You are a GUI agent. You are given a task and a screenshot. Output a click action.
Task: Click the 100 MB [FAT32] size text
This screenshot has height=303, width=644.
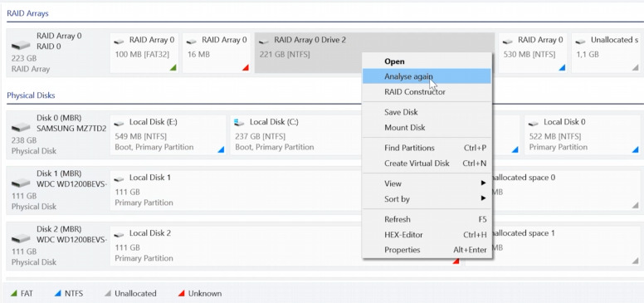click(142, 54)
